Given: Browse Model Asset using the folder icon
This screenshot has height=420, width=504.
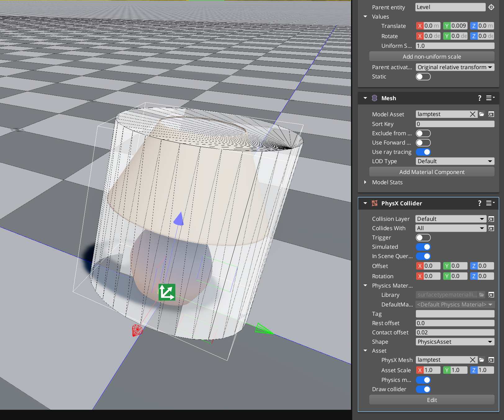Looking at the screenshot, I should 482,114.
